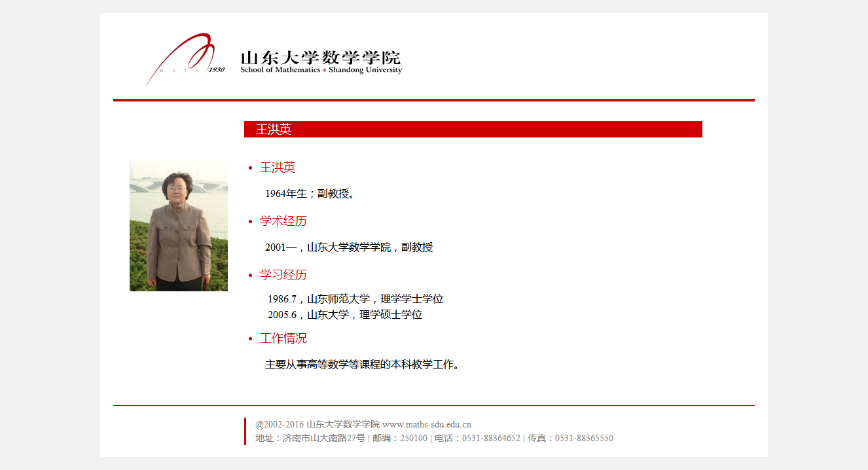Click the 电话 0531-88364652 phone number

(x=477, y=439)
